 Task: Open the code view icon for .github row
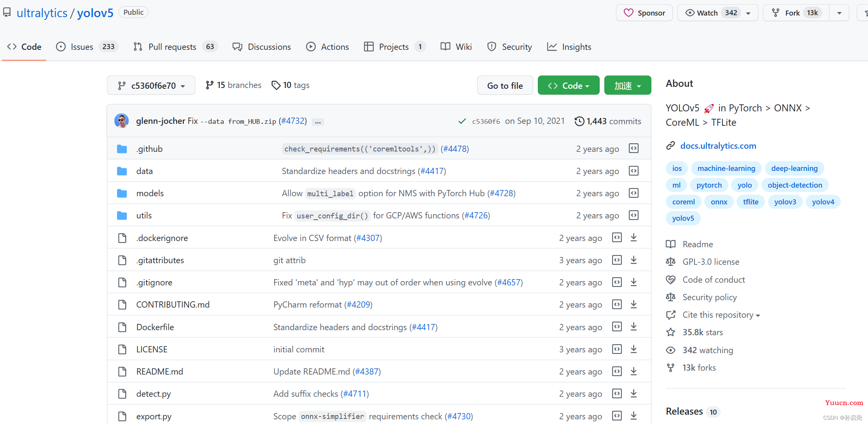[633, 148]
